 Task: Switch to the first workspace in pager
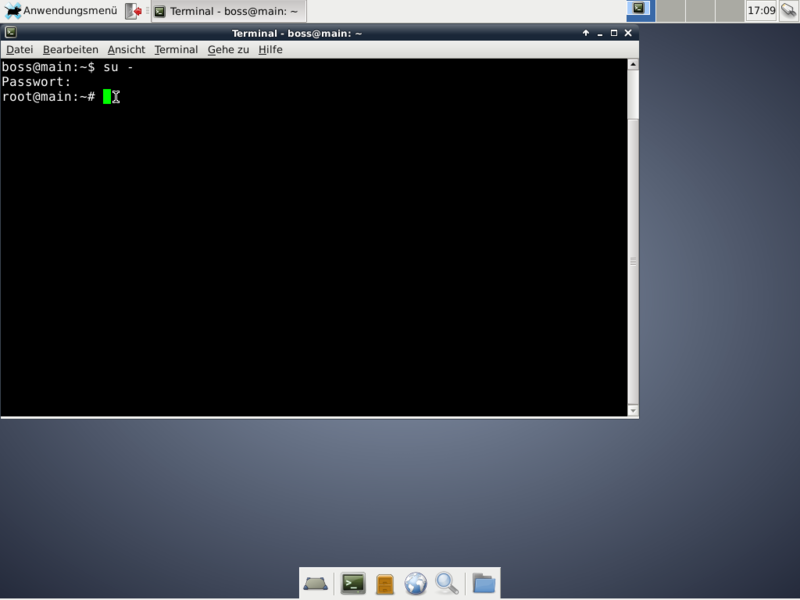640,11
